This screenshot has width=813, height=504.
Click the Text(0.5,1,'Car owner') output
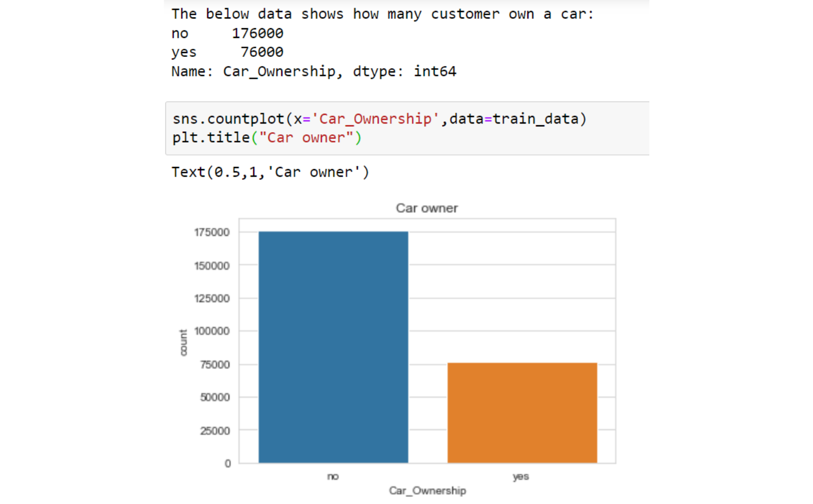pos(270,172)
